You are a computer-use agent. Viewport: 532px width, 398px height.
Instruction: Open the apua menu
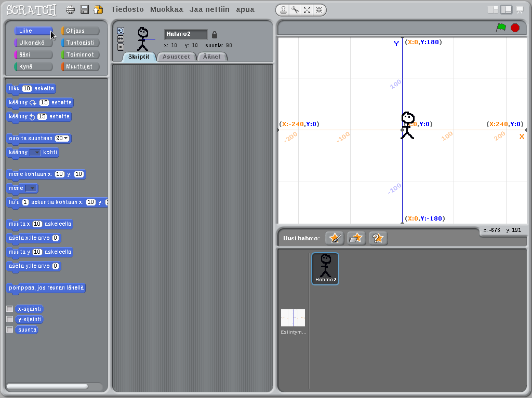tap(245, 9)
